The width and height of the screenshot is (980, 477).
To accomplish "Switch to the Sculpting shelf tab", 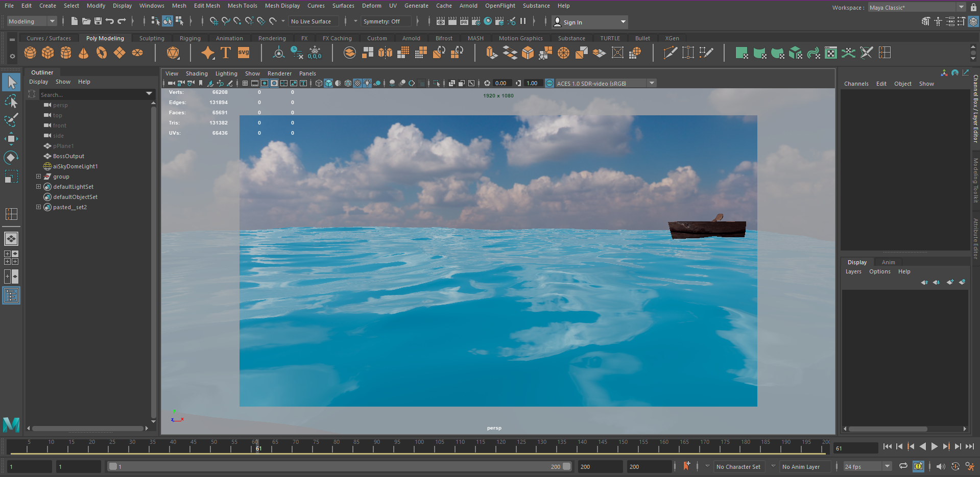I will click(152, 38).
